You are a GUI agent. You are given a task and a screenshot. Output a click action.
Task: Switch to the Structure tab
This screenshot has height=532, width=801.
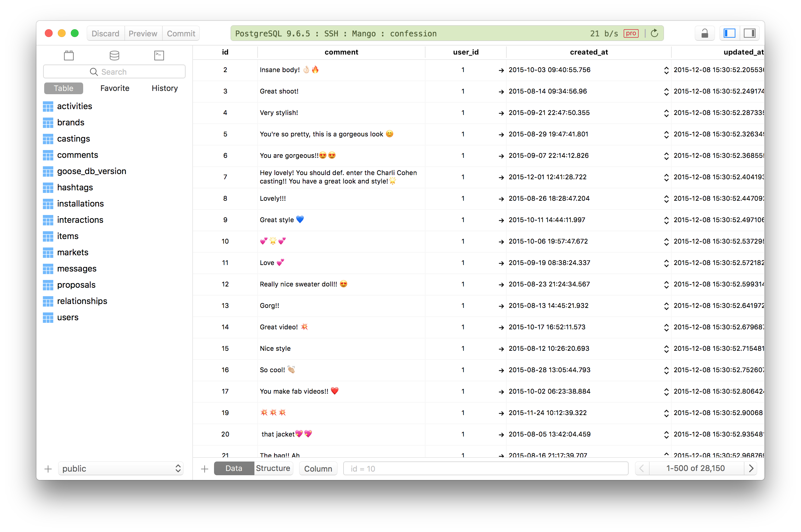[x=273, y=469]
